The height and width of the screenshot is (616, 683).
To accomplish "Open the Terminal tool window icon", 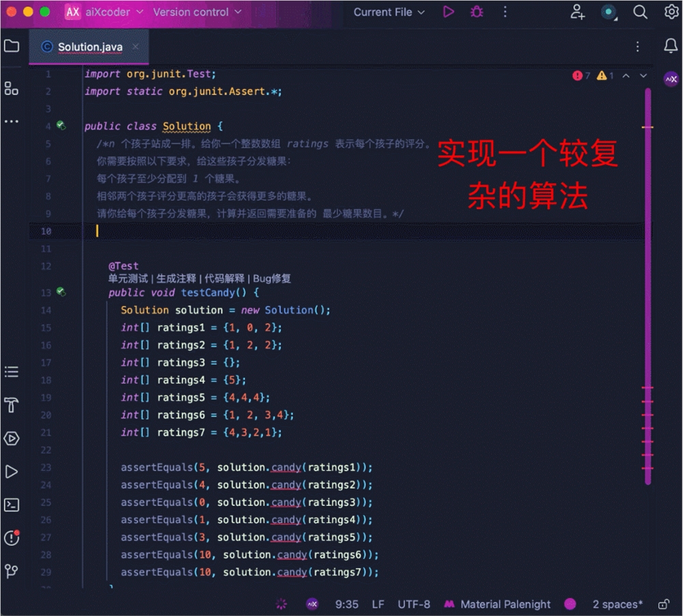I will [12, 505].
